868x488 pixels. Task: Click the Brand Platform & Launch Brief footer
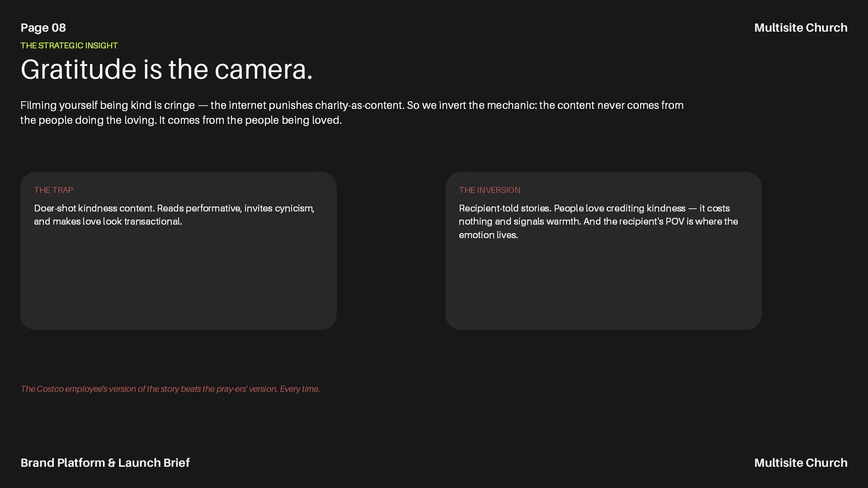(x=105, y=463)
